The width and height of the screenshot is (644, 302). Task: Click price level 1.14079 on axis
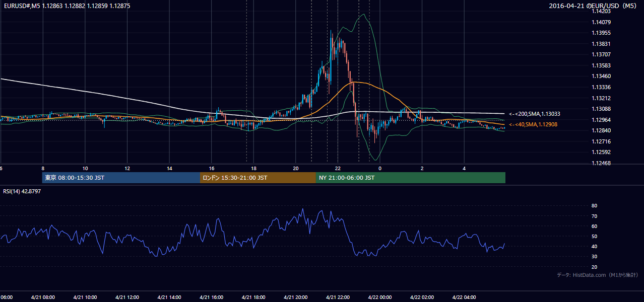tap(602, 22)
